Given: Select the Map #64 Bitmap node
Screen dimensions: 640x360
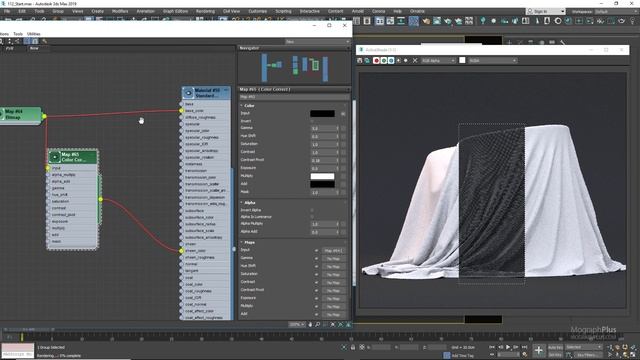Looking at the screenshot, I should 20,114.
